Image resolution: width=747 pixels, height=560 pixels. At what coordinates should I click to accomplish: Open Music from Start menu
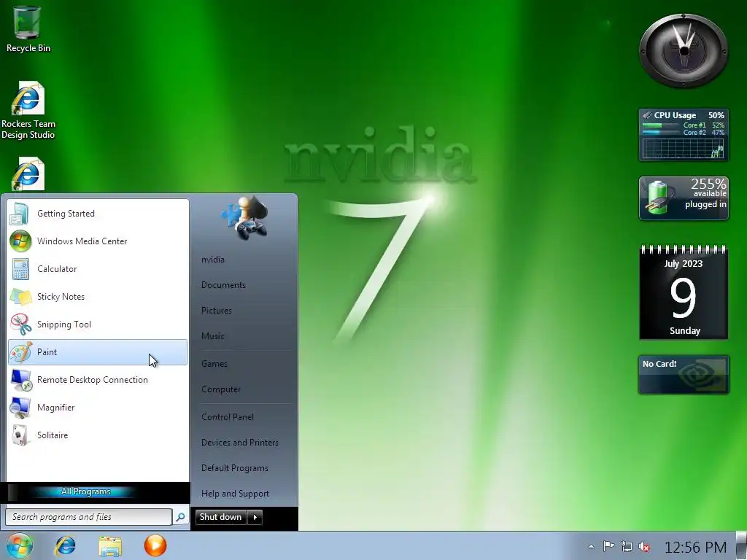[212, 336]
